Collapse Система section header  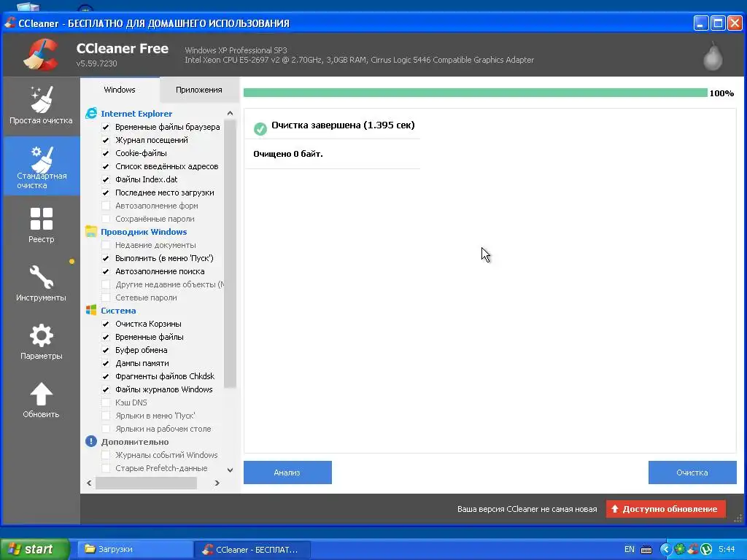coord(118,311)
